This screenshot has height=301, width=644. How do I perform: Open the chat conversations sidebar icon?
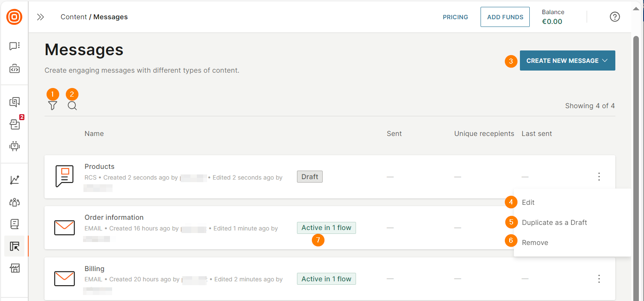[15, 46]
